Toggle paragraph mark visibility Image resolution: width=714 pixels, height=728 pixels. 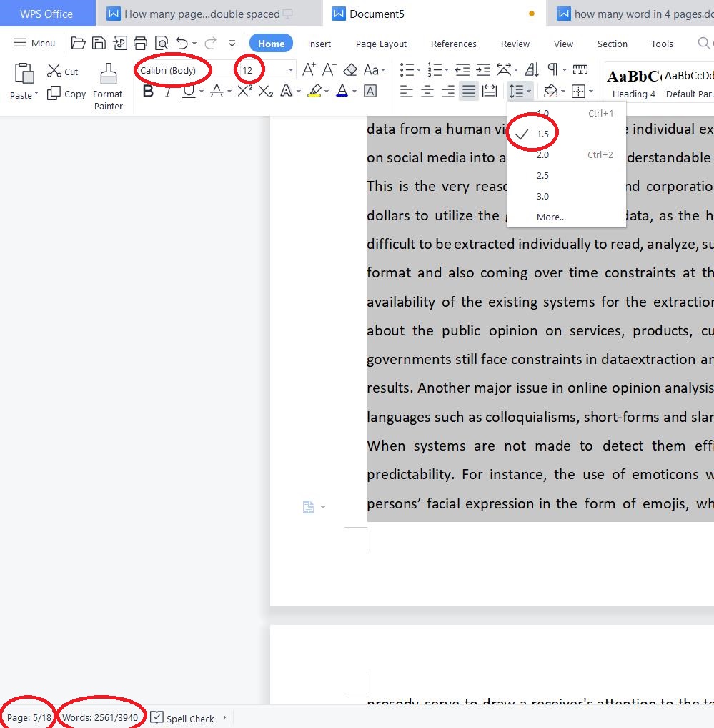click(x=554, y=69)
